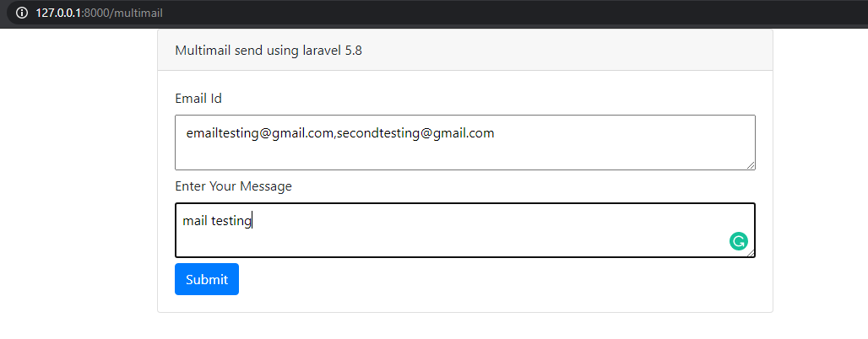Click the word "mail" in the message
The height and width of the screenshot is (339, 868).
(194, 221)
